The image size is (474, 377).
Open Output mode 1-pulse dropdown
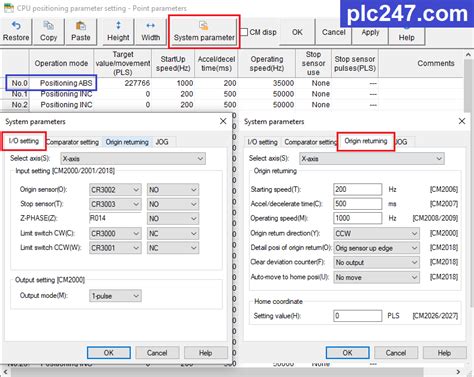pos(115,296)
